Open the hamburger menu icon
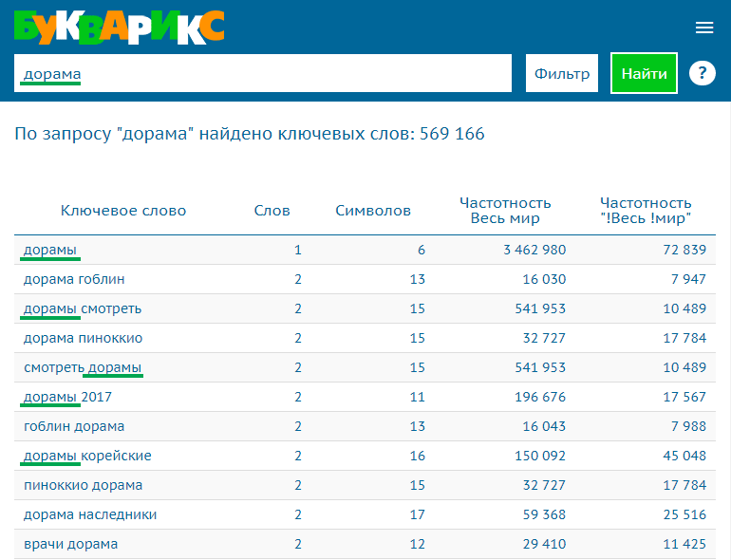Screen dimensions: 731x560 coord(703,28)
